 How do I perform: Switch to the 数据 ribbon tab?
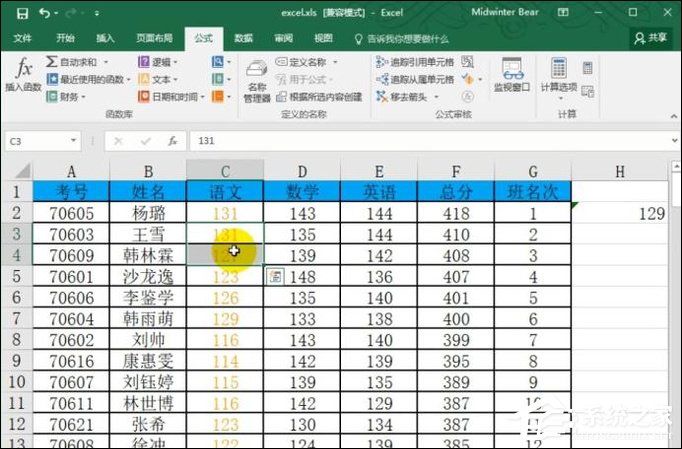tap(243, 38)
